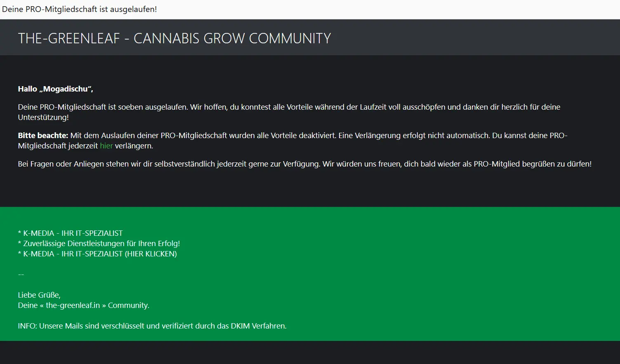Click "verlängern." after the hier link
The width and height of the screenshot is (620, 364).
tap(134, 146)
